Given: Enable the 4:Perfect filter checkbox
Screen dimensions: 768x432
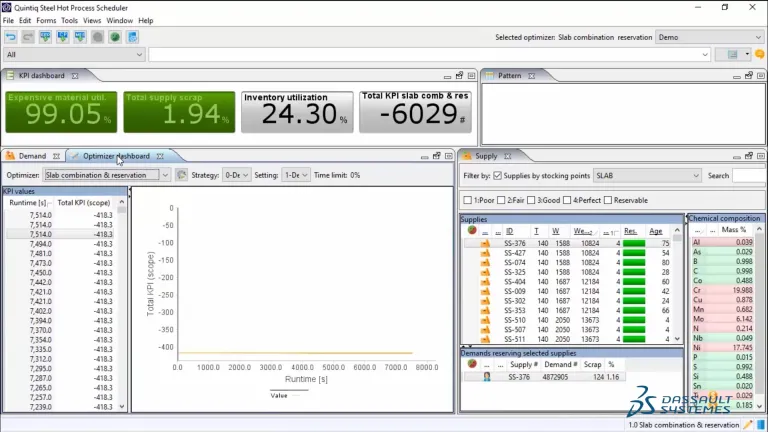Looking at the screenshot, I should [x=567, y=200].
